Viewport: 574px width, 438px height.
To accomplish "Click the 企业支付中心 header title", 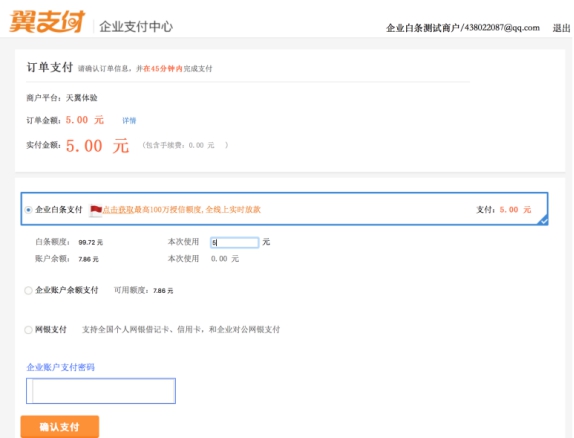I will point(136,26).
